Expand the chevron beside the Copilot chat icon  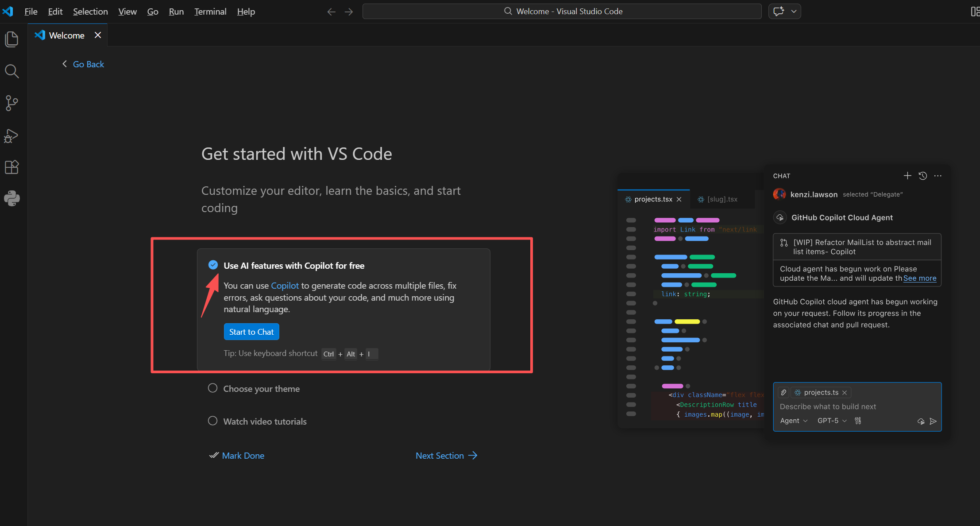tap(794, 12)
